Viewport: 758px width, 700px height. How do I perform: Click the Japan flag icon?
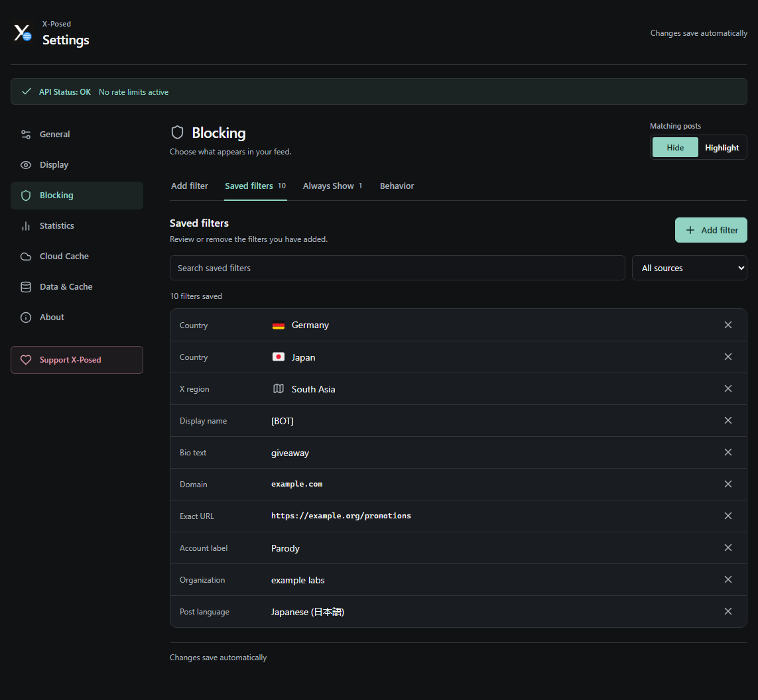coord(279,357)
